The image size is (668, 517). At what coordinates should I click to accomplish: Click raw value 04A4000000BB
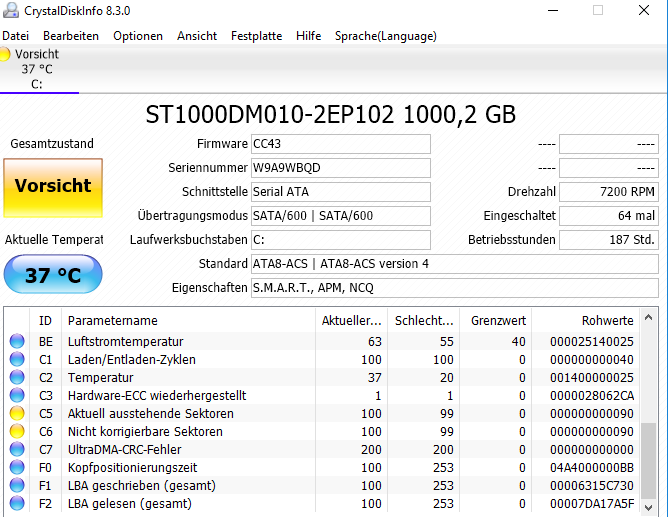tap(592, 467)
